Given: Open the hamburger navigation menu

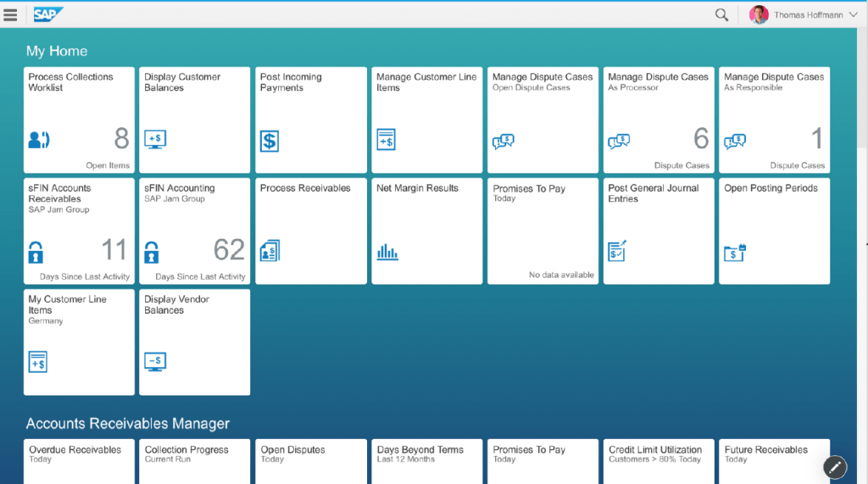Looking at the screenshot, I should 10,15.
